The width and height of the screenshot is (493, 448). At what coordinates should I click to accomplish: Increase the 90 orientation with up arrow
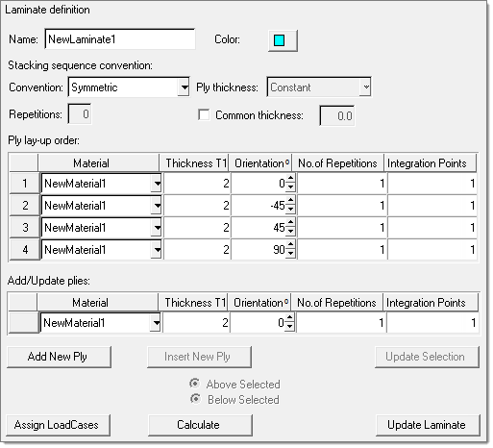point(290,245)
